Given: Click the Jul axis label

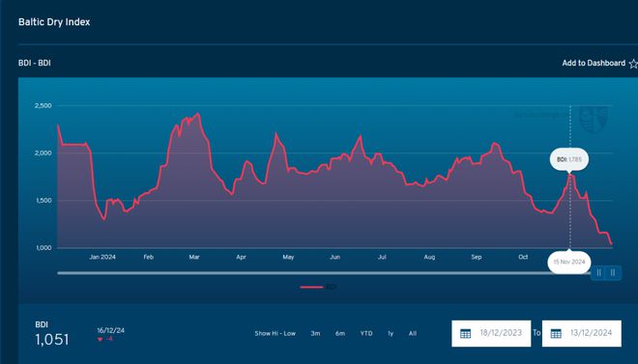Looking at the screenshot, I should point(382,257).
